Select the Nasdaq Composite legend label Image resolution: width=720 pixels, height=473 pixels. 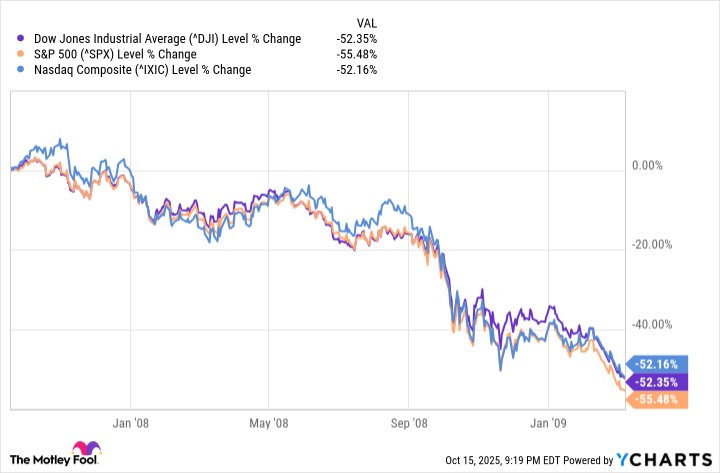click(x=127, y=70)
